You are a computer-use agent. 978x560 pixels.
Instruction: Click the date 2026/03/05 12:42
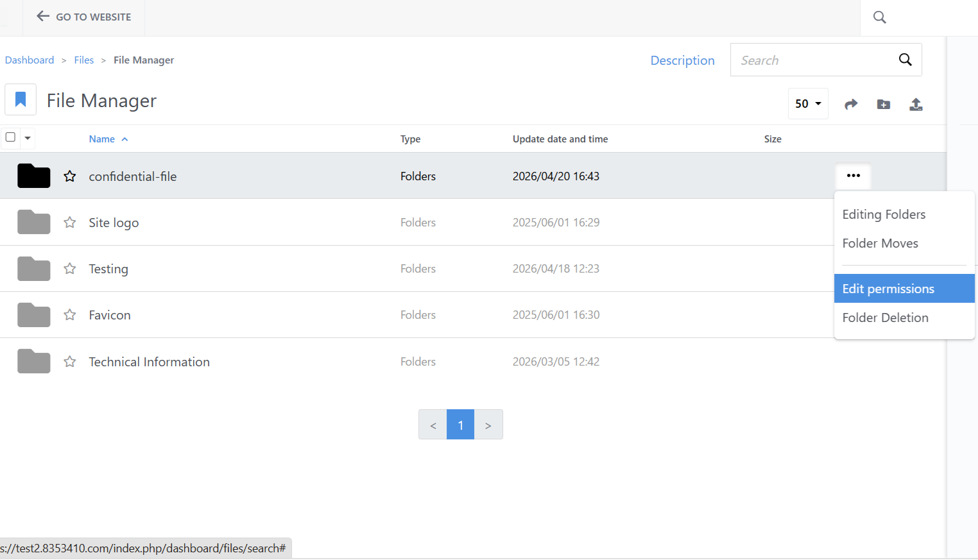pyautogui.click(x=556, y=362)
